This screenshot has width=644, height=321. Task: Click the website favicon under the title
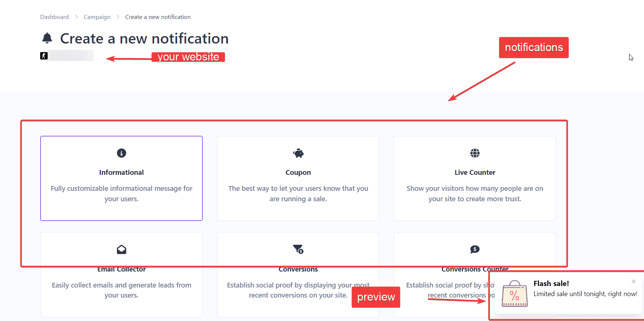pyautogui.click(x=44, y=56)
